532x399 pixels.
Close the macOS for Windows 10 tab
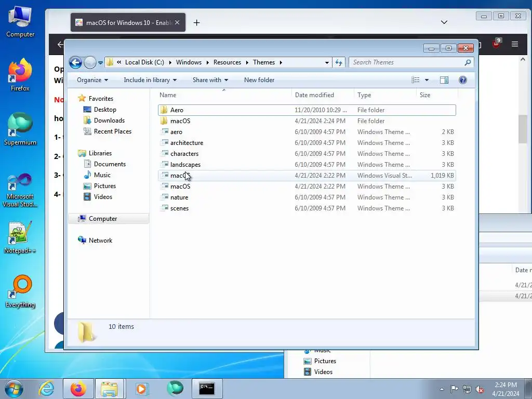pos(177,23)
